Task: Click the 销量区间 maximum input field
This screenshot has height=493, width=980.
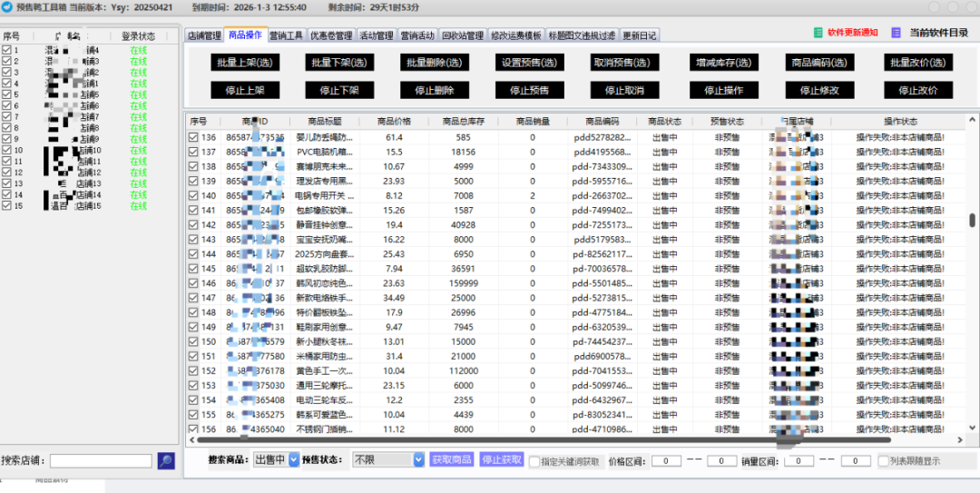Action: (x=856, y=461)
